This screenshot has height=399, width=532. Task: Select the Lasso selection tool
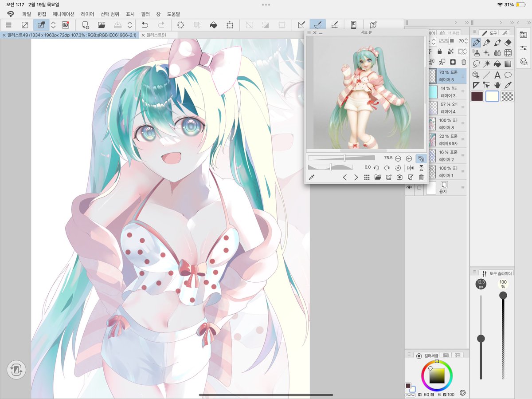click(476, 64)
